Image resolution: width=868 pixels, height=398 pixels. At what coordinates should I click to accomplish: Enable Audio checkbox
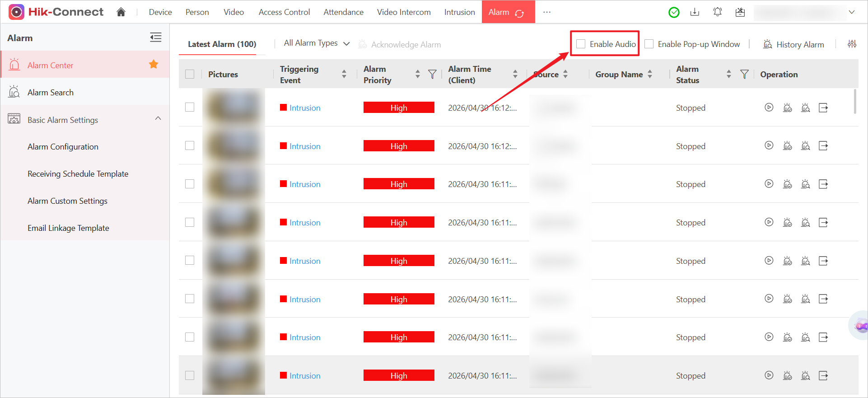tap(581, 44)
